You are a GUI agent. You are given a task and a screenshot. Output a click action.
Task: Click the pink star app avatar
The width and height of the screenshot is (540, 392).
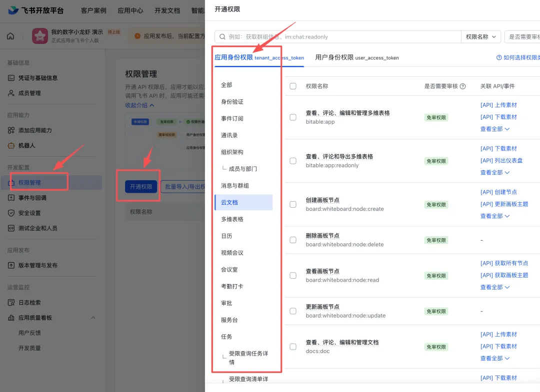coord(40,36)
